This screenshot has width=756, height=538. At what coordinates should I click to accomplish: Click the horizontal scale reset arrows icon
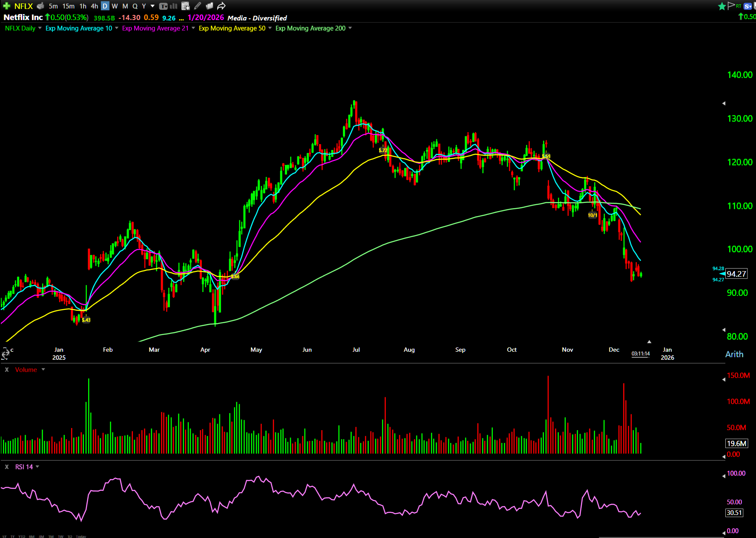(x=5, y=353)
